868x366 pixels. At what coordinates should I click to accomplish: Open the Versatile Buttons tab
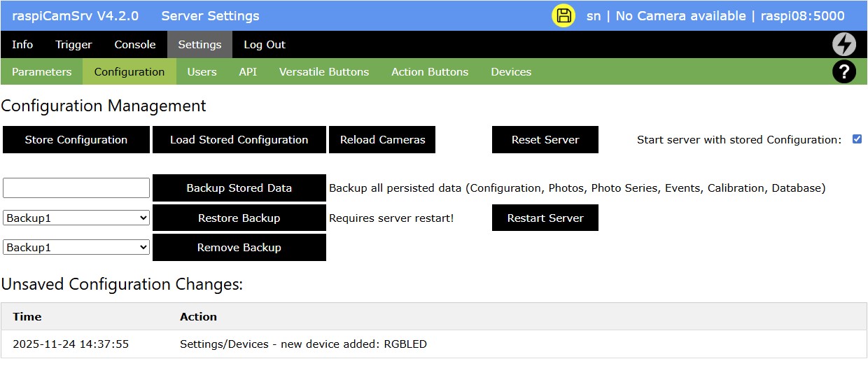(x=324, y=71)
